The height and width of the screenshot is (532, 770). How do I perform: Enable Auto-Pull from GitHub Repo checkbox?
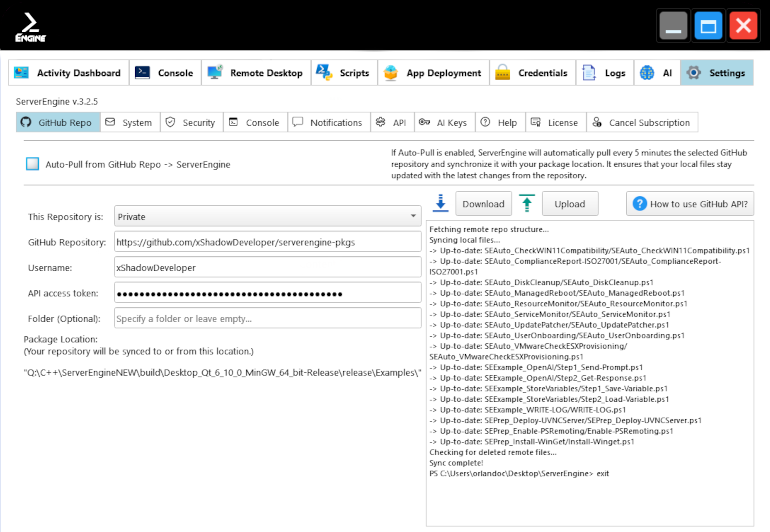tap(33, 164)
